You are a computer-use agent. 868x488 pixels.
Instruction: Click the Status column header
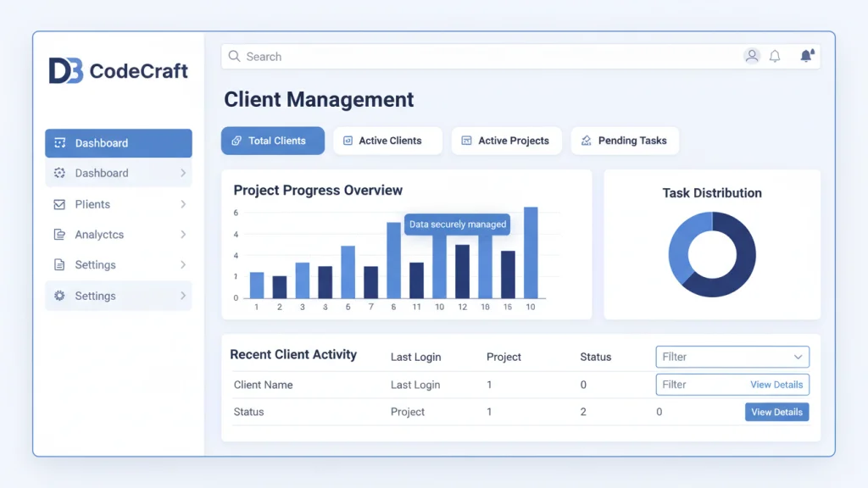pyautogui.click(x=596, y=357)
